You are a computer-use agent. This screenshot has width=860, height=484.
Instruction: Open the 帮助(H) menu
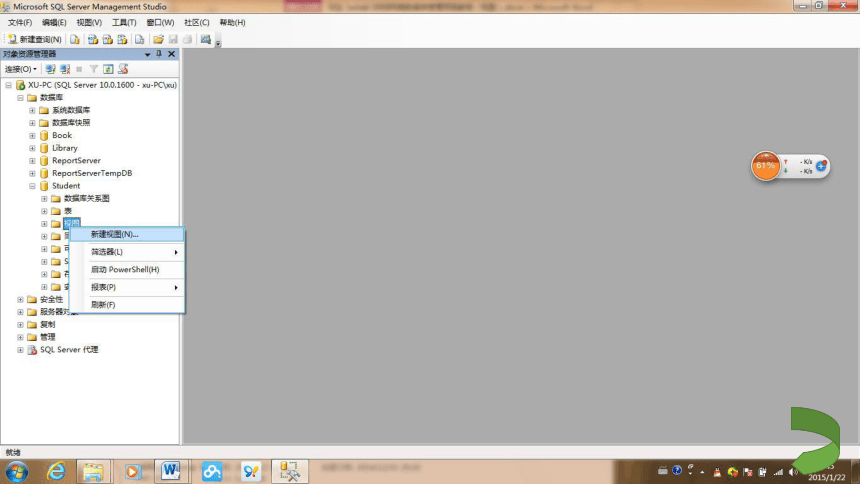coord(232,22)
